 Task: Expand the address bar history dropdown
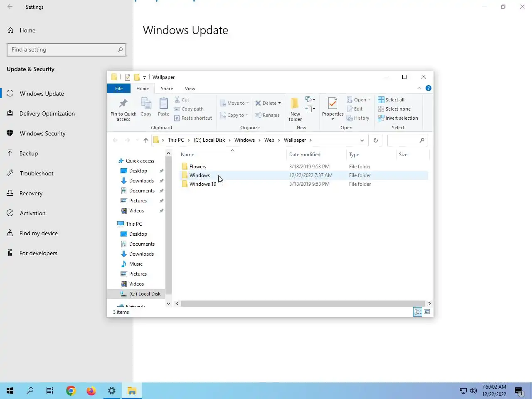tap(362, 140)
